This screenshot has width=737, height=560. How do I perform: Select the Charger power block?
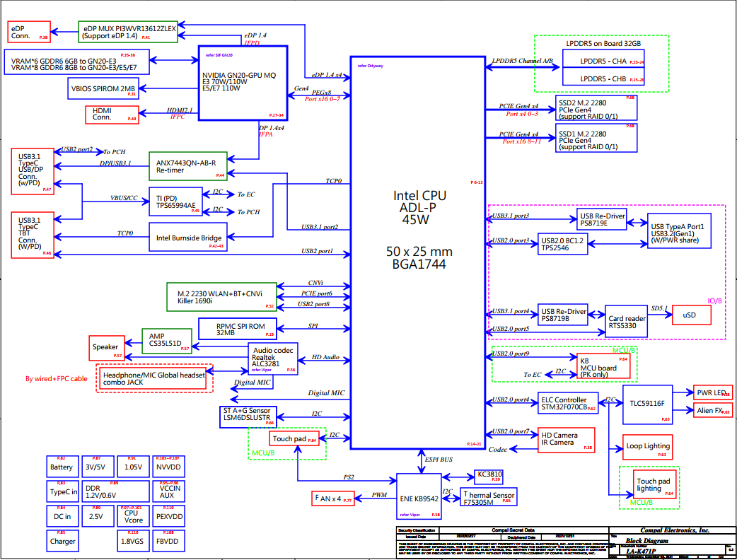62,541
